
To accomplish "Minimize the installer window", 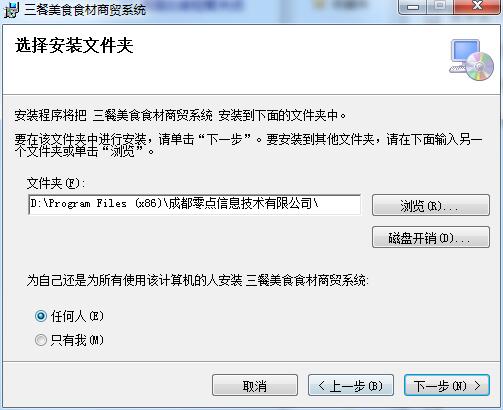I will pos(412,7).
